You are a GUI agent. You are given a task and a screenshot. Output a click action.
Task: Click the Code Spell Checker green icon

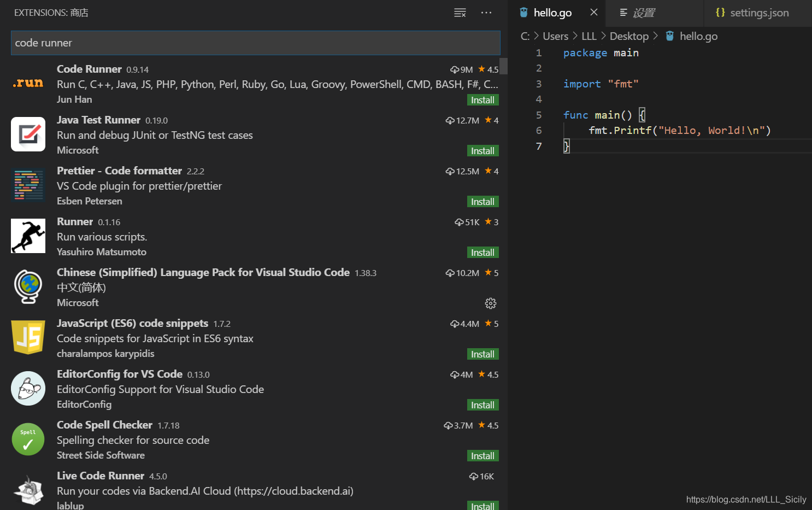point(28,439)
